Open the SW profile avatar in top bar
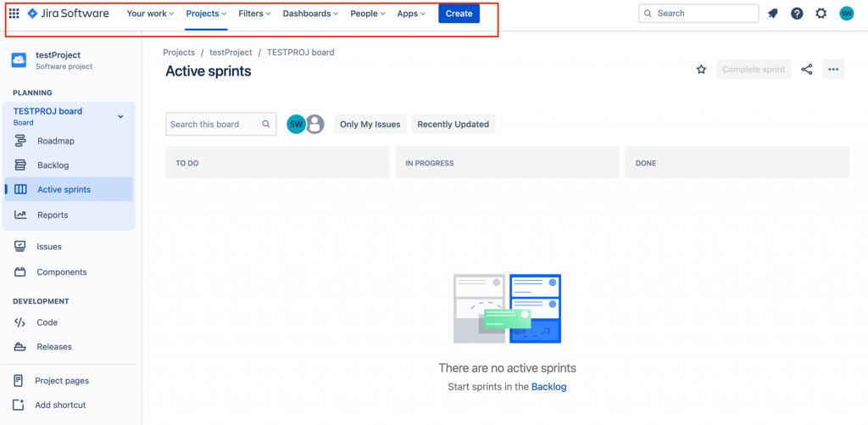 (x=847, y=14)
